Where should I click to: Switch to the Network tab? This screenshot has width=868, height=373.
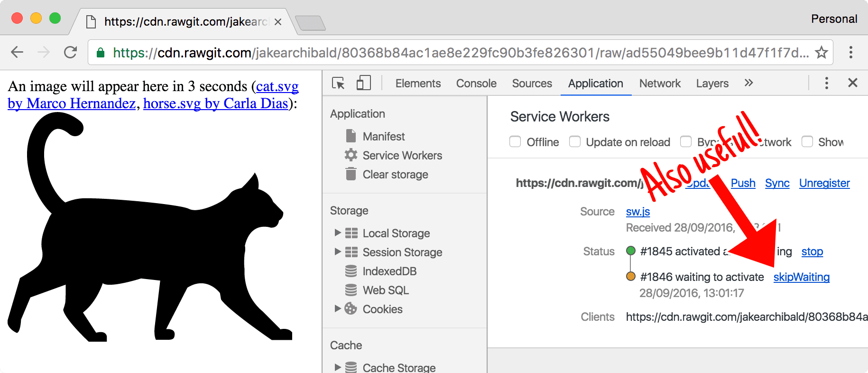[659, 84]
